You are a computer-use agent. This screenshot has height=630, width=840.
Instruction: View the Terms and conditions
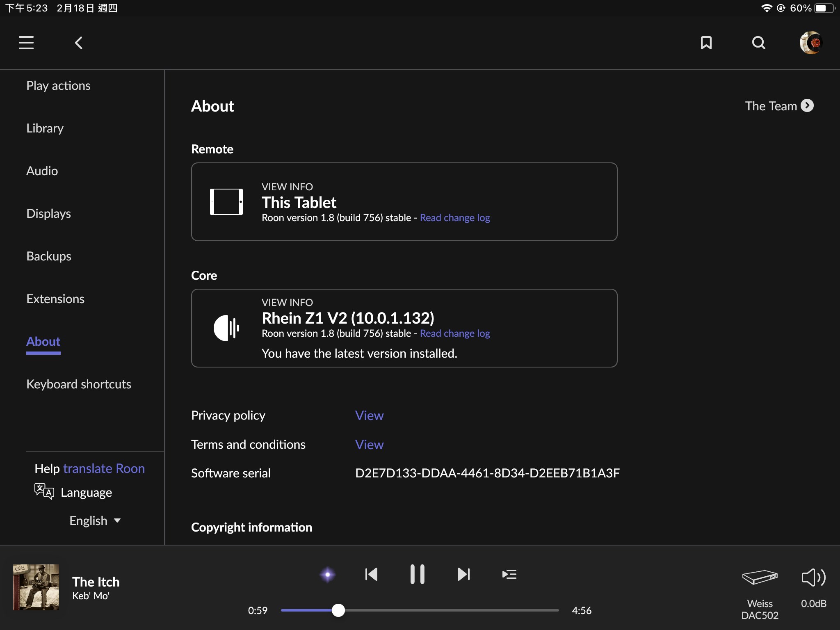(x=369, y=445)
